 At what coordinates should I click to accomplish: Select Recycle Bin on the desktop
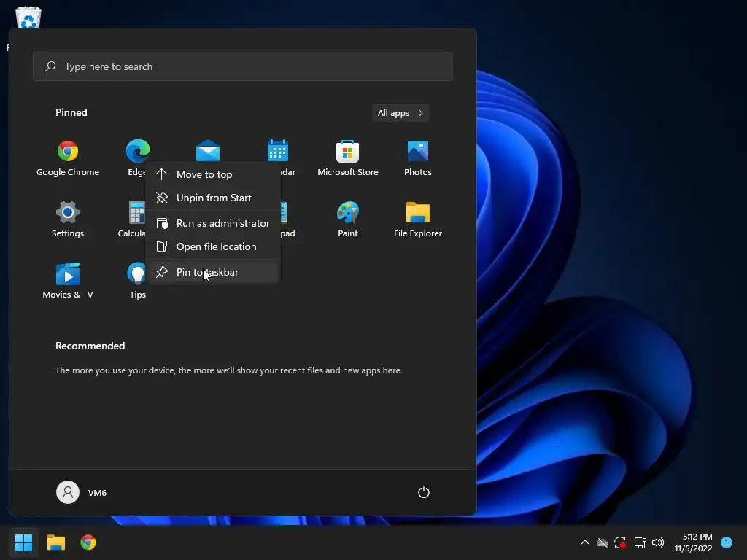(28, 17)
